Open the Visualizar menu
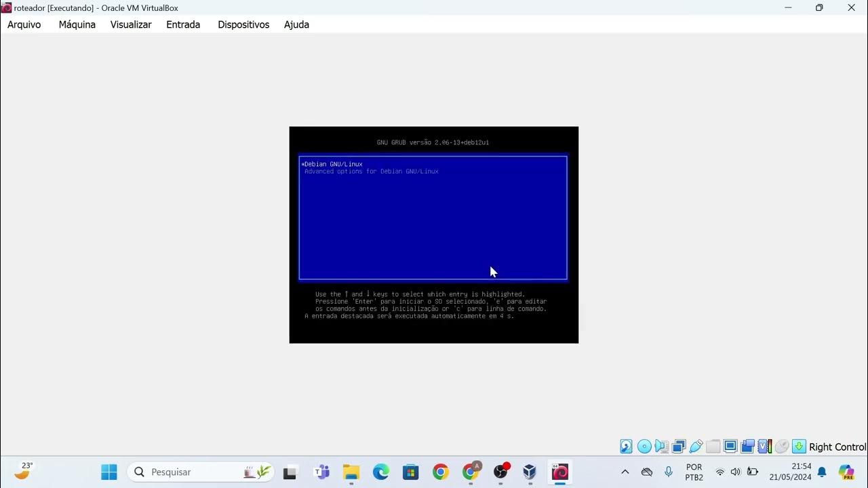The image size is (868, 488). coord(131,24)
